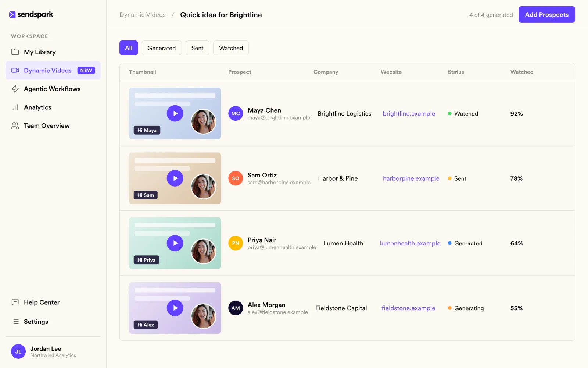Open the Hi Maya thumbnail label
The width and height of the screenshot is (588, 368).
pos(147,130)
